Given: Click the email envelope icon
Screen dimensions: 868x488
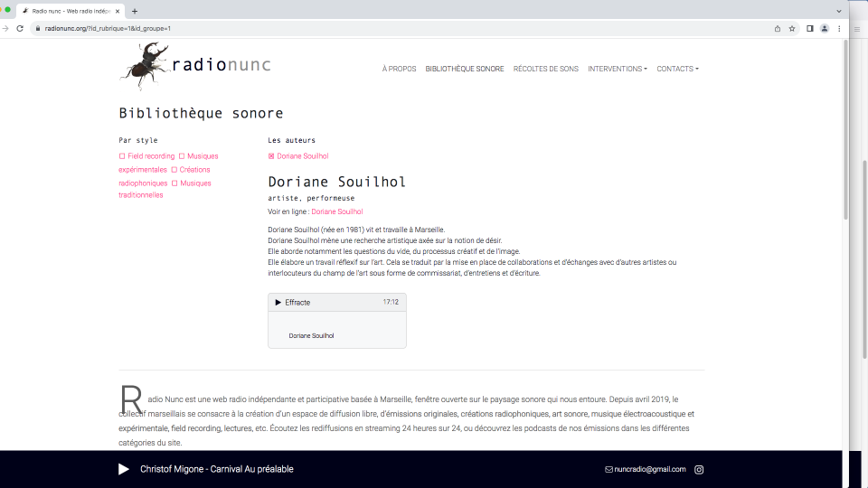Looking at the screenshot, I should click(609, 469).
